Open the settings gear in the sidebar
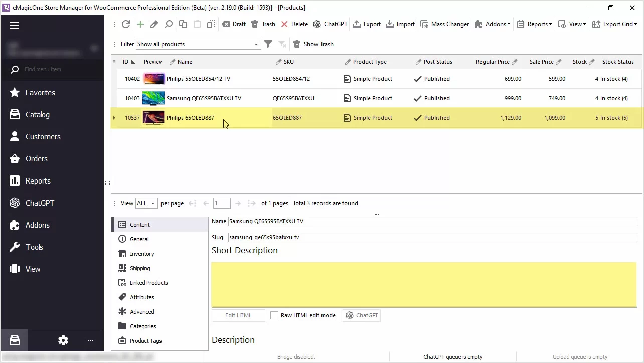 pyautogui.click(x=63, y=340)
